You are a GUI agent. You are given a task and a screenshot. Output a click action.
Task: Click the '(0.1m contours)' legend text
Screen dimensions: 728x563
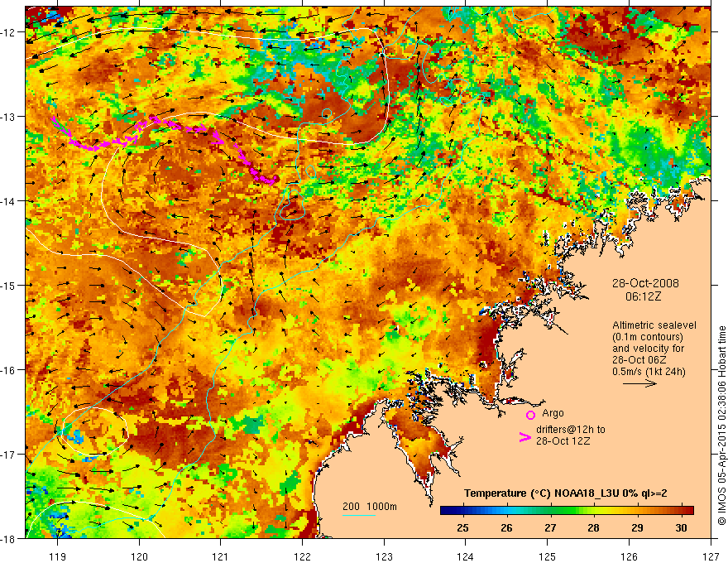pyautogui.click(x=648, y=337)
